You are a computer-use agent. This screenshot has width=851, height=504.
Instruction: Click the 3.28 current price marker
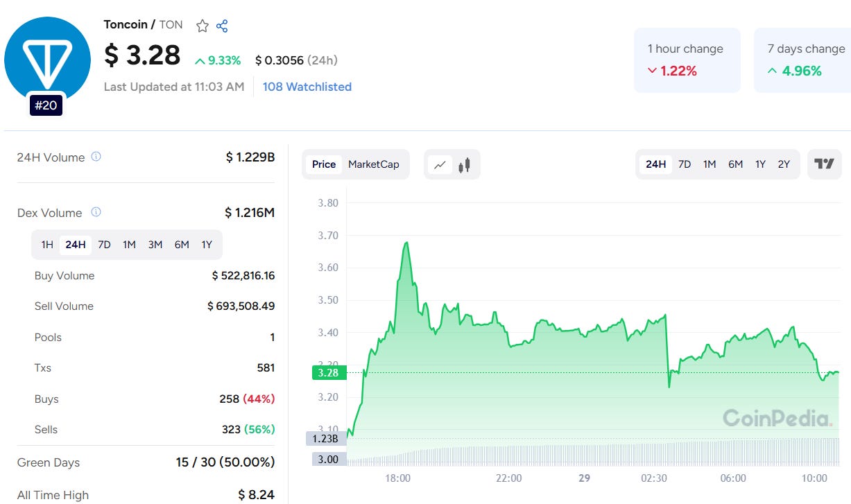[328, 373]
